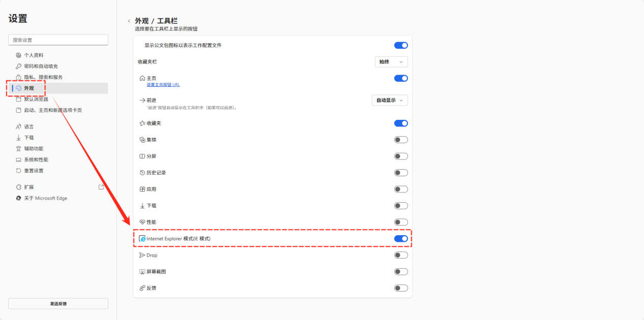Image resolution: width=644 pixels, height=320 pixels.
Task: Click the Internet Explorer mode icon
Action: pos(143,239)
